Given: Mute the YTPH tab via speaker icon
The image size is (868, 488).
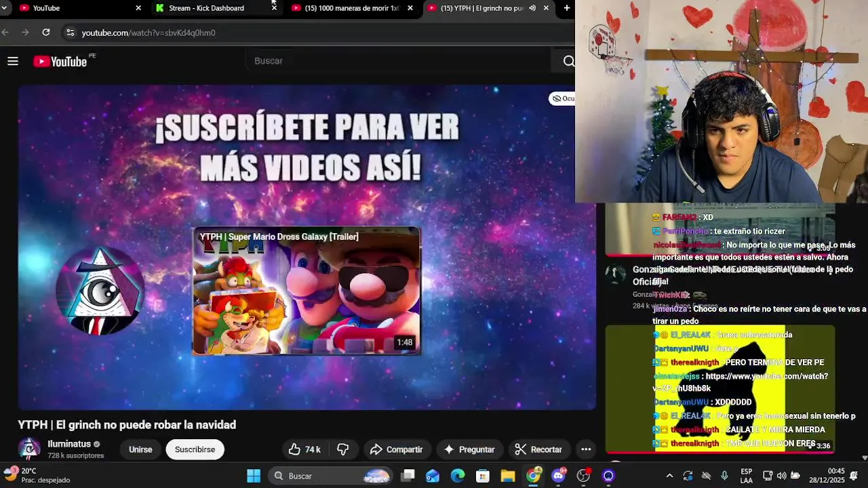Looking at the screenshot, I should click(532, 8).
